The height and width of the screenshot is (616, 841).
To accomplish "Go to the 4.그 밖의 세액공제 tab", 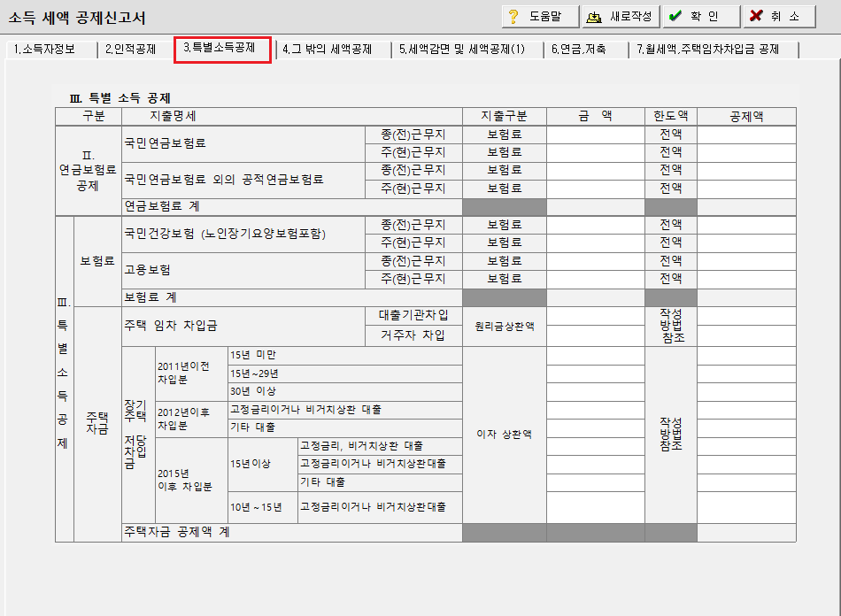I will (328, 50).
